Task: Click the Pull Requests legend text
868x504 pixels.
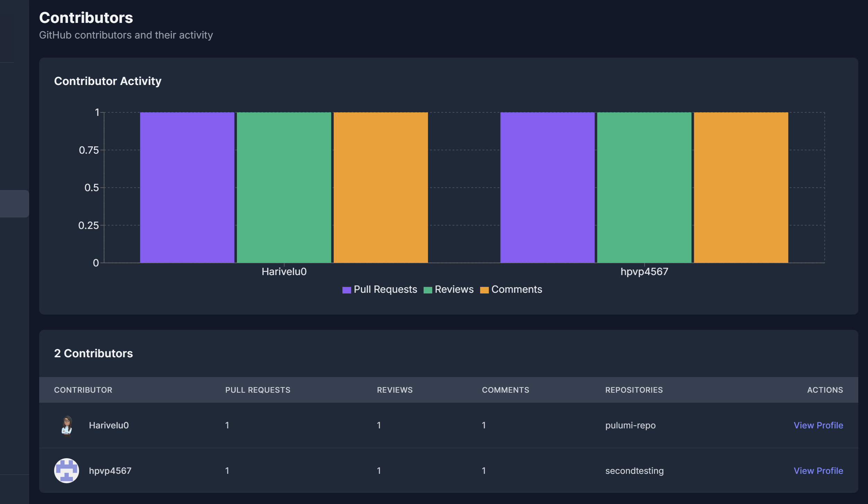Action: point(385,289)
